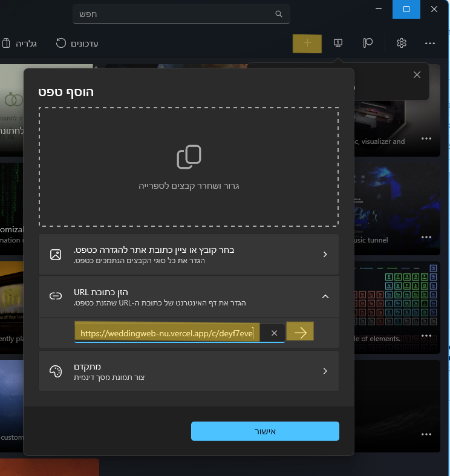Click the drag and drop files area
450x476 pixels.
[189, 167]
